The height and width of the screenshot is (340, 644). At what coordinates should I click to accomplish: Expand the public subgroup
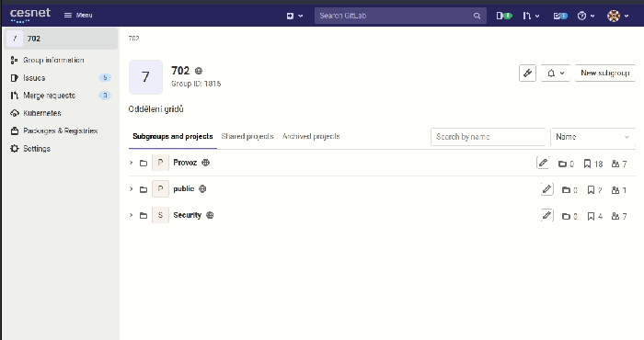131,189
